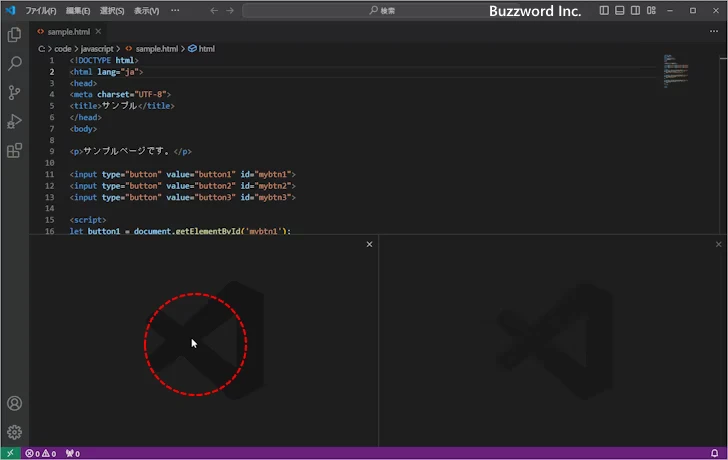Open the Manage gear settings icon
Viewport: 728px width, 460px height.
tap(14, 432)
